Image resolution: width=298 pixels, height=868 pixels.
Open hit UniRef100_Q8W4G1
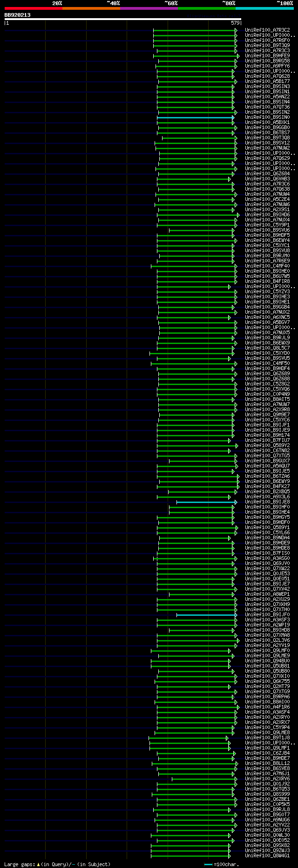pyautogui.click(x=267, y=856)
